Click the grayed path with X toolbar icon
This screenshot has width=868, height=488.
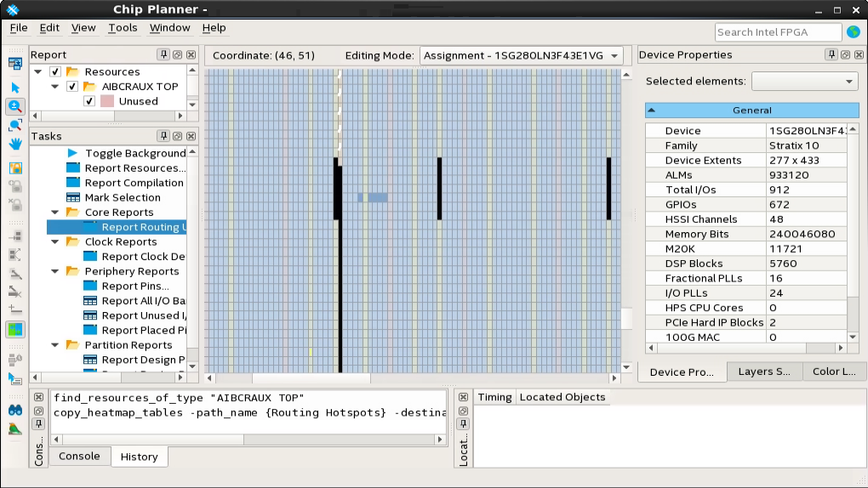pos(15,292)
